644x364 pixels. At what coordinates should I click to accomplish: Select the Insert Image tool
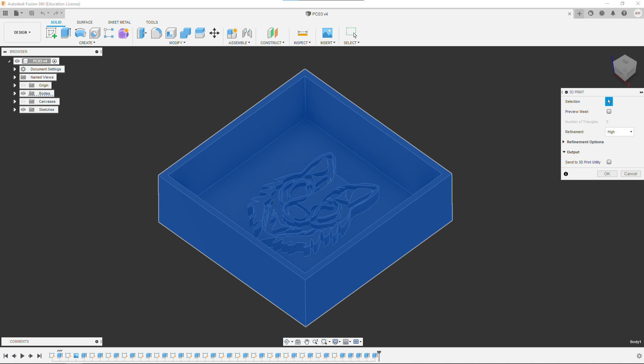tap(327, 33)
